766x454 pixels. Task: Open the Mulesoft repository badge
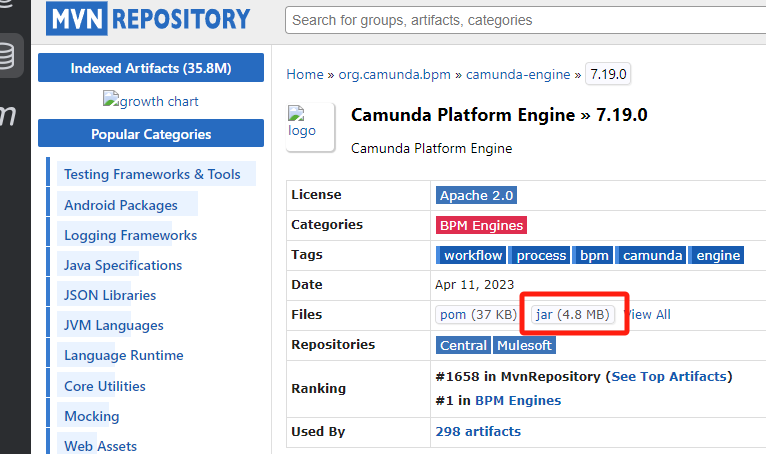pos(523,345)
